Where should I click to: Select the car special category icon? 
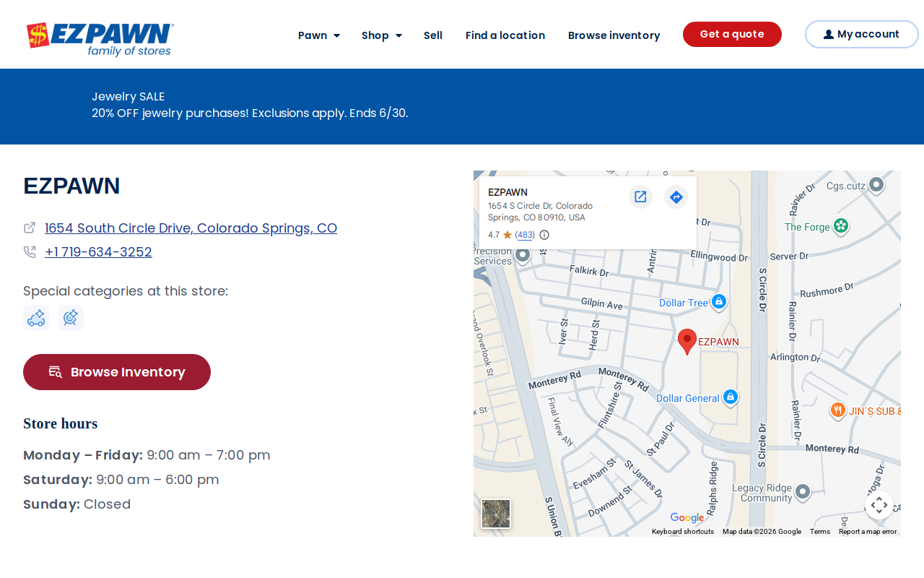[36, 318]
